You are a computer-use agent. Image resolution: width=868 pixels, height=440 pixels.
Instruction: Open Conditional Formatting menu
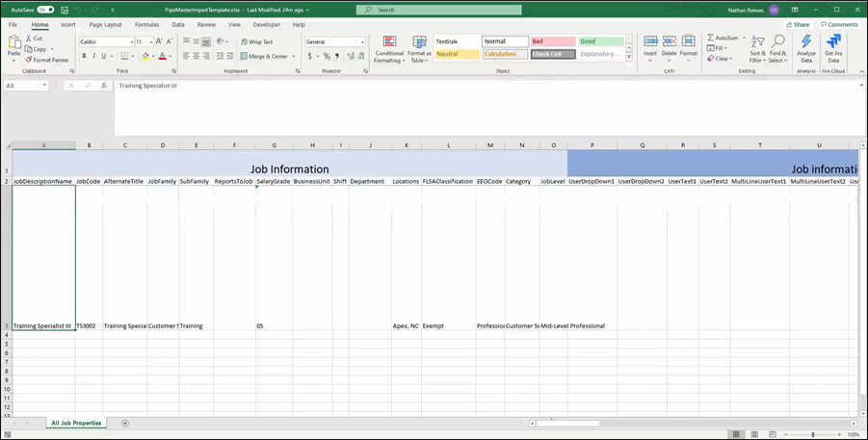click(389, 49)
